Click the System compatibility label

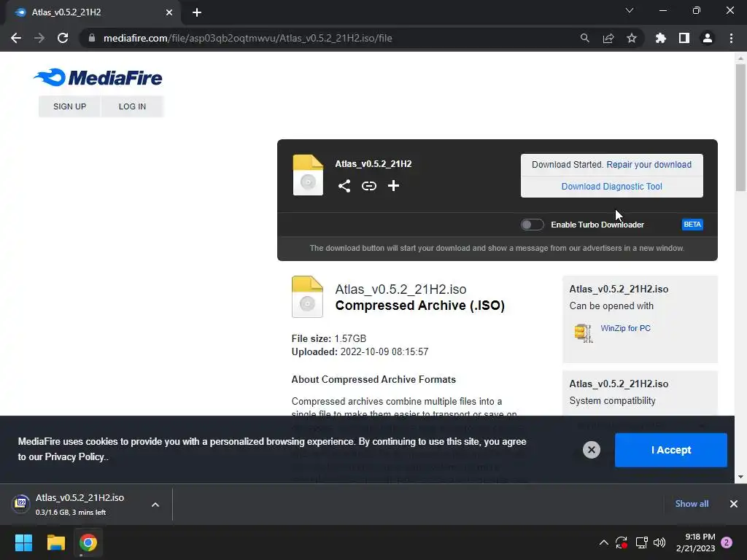[612, 401]
